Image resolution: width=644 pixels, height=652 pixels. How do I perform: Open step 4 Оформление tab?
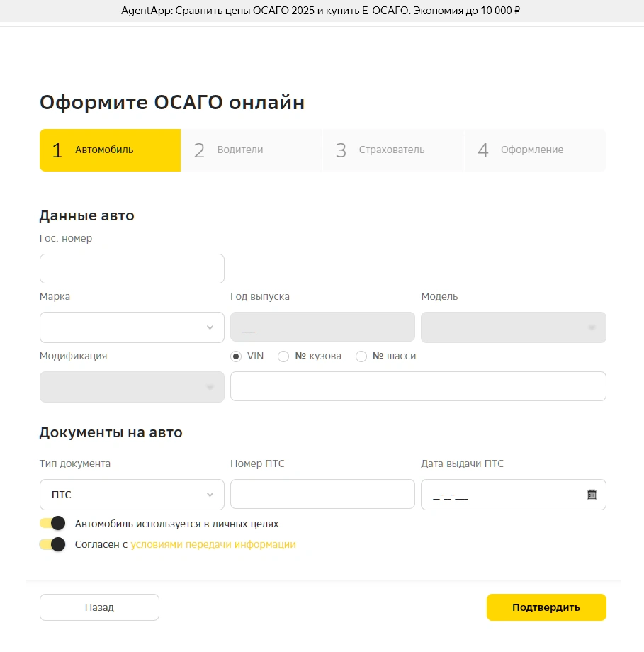(x=535, y=150)
